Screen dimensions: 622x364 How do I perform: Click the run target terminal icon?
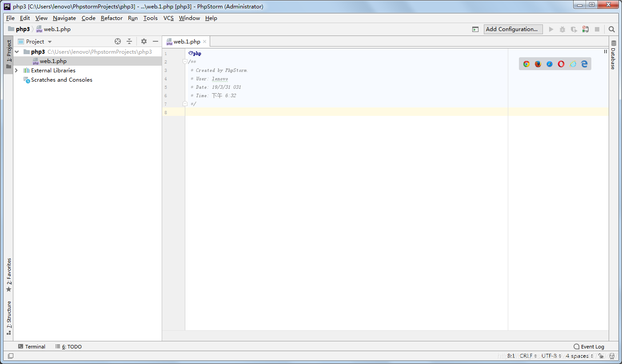click(475, 29)
